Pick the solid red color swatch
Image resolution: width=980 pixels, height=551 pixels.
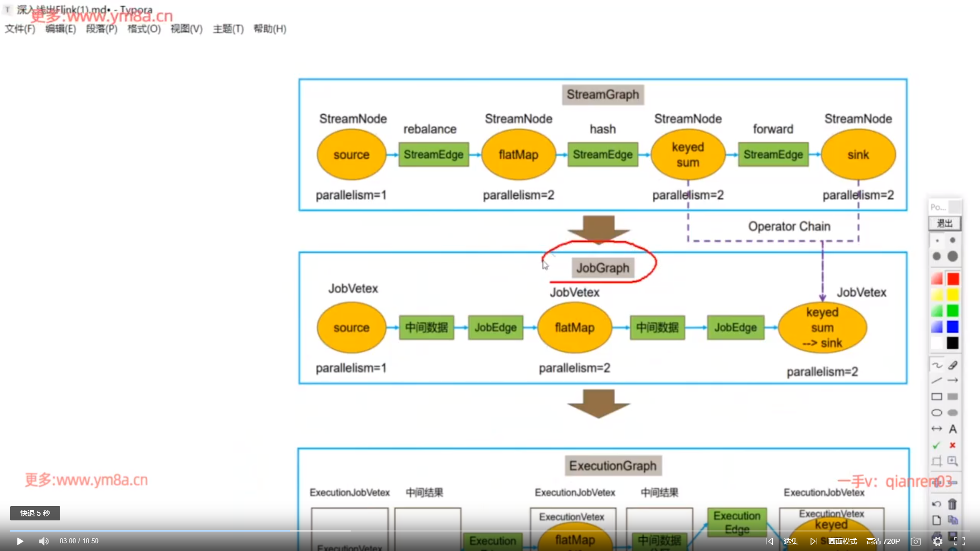[x=953, y=279]
